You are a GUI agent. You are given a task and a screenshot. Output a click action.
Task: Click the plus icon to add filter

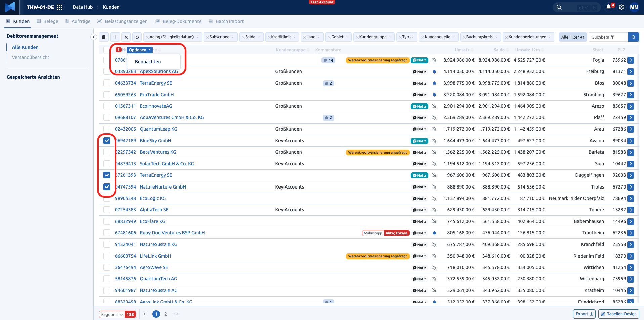click(x=116, y=37)
